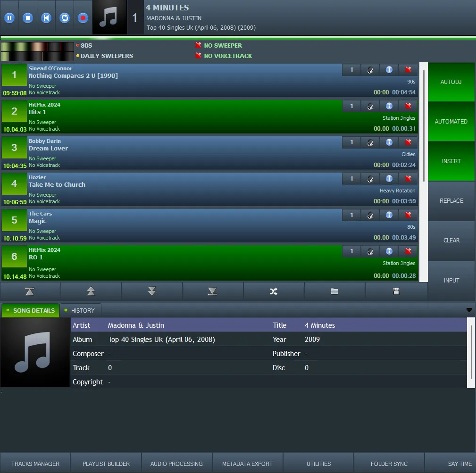Screen dimensions: 476x473
Task: Preview HitMix 2024 Hits 1 with headphones
Action: click(x=370, y=106)
